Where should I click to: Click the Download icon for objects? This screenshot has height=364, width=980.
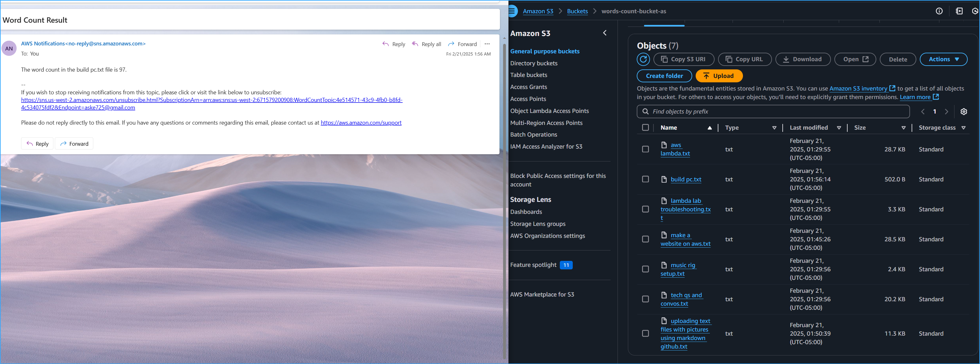(786, 59)
